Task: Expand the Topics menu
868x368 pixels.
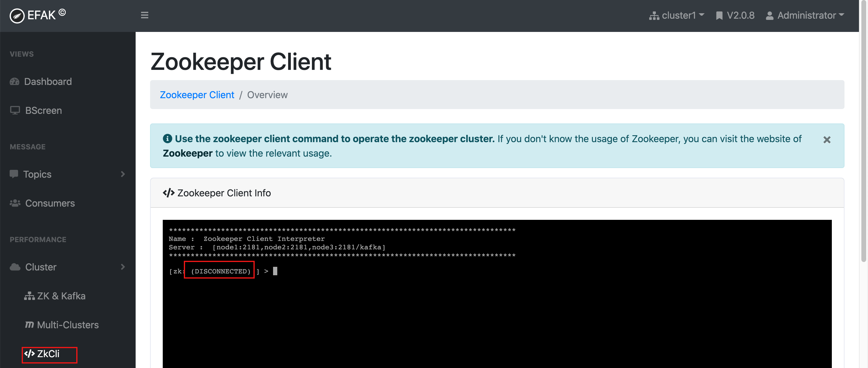Action: pyautogui.click(x=68, y=174)
